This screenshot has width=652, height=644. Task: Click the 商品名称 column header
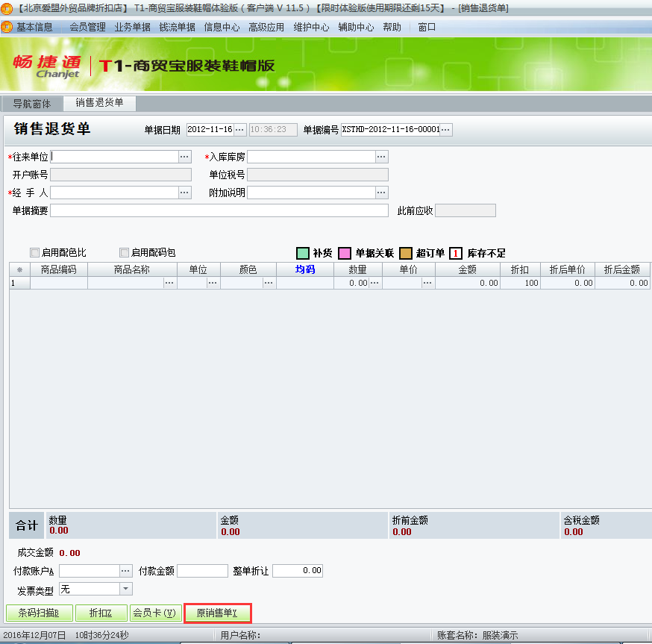(132, 269)
